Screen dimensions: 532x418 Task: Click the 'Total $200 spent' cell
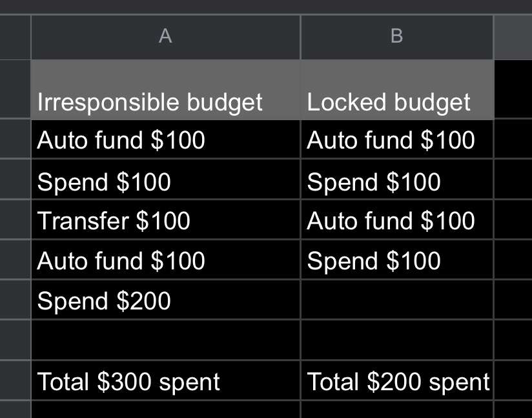[397, 381]
